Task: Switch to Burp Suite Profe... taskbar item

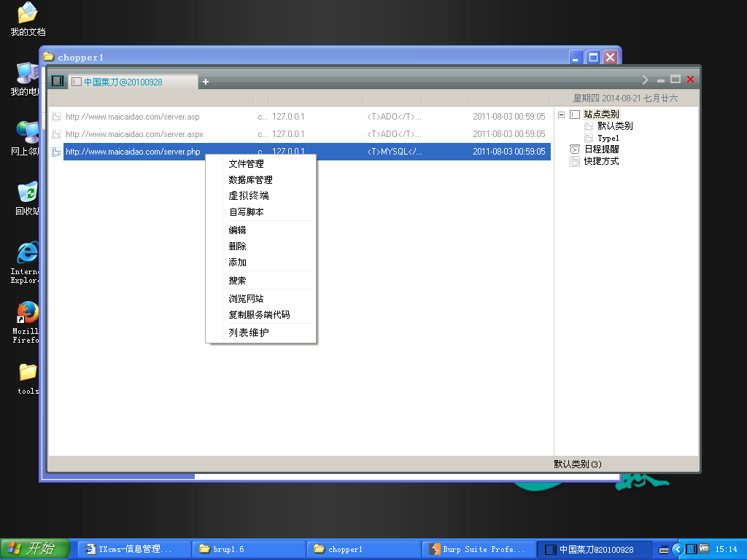Action: coord(479,549)
